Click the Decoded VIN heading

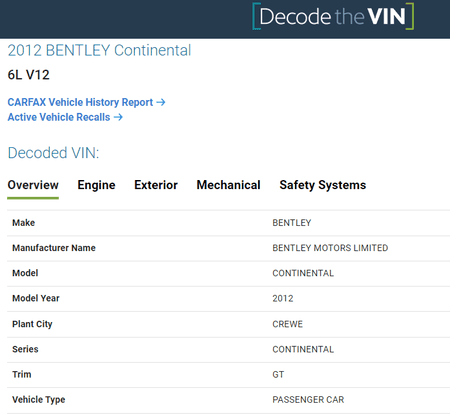[x=53, y=153]
